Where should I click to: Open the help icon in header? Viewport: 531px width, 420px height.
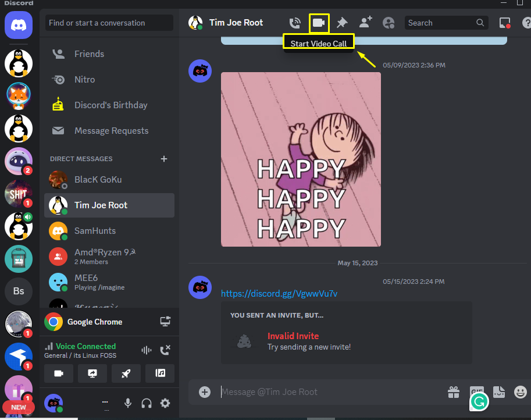pos(526,23)
